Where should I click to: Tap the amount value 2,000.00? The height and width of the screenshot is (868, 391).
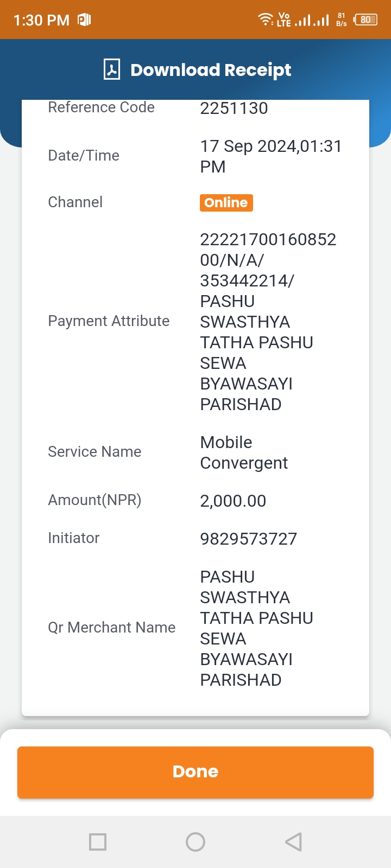pos(233,501)
